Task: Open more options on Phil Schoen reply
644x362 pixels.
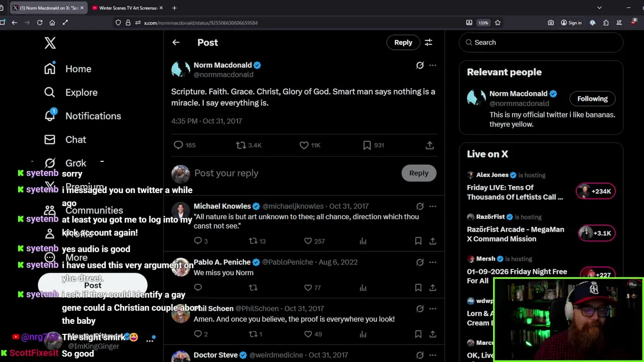Action: pos(433,309)
